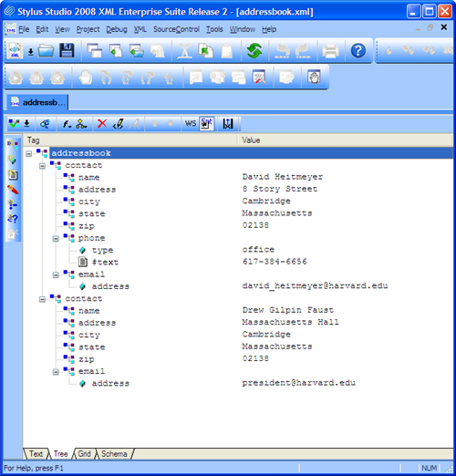The image size is (456, 476).
Task: Cut selection with the scissors icon
Action: pyautogui.click(x=184, y=51)
